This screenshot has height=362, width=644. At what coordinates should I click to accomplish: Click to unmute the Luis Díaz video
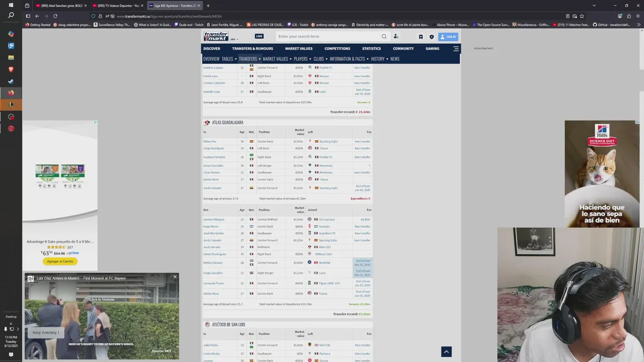click(102, 299)
